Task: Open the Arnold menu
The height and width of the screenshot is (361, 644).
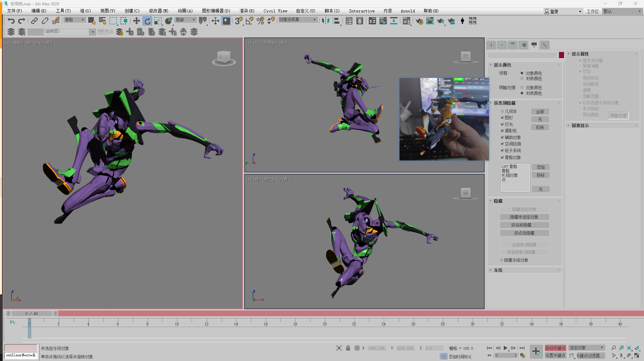Action: 408,11
